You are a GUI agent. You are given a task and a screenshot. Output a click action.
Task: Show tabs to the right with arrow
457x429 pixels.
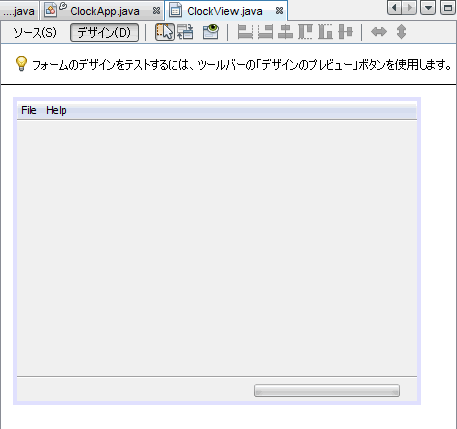coord(410,8)
